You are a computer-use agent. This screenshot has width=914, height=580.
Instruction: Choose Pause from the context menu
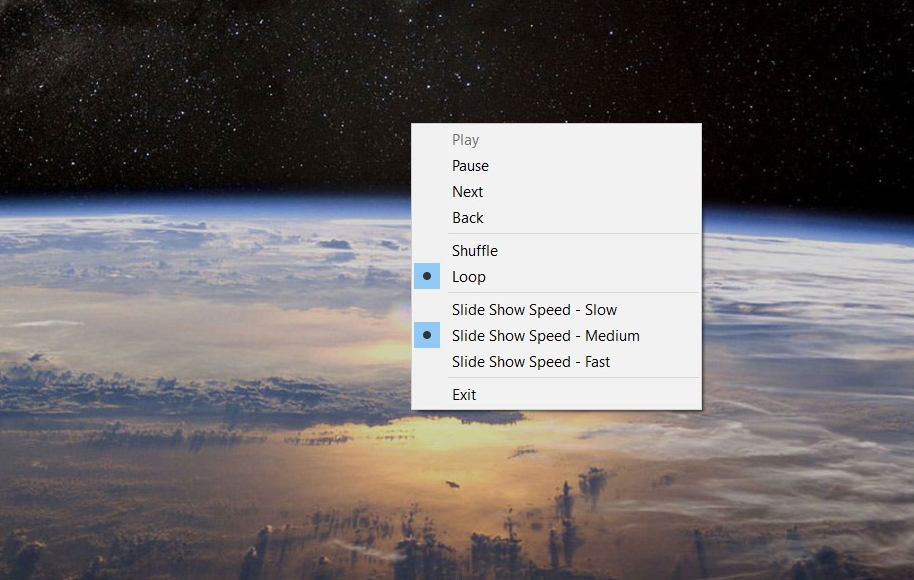tap(556, 166)
